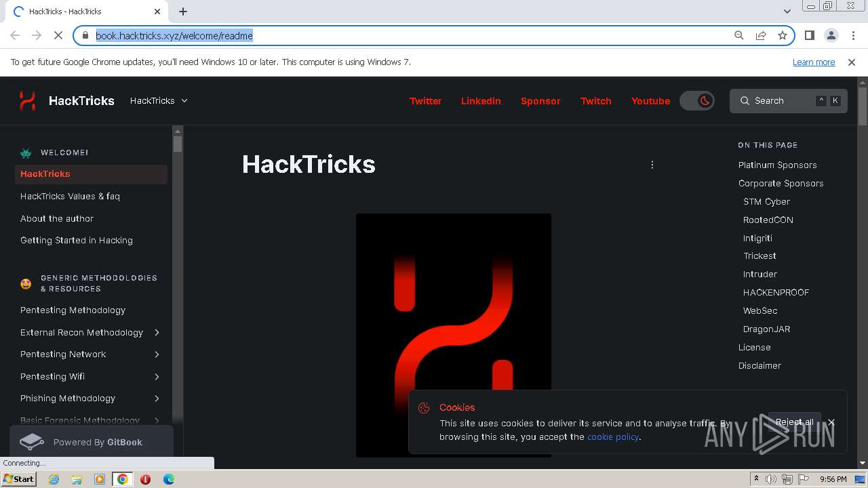Open Pentesting Wifi page

click(52, 377)
